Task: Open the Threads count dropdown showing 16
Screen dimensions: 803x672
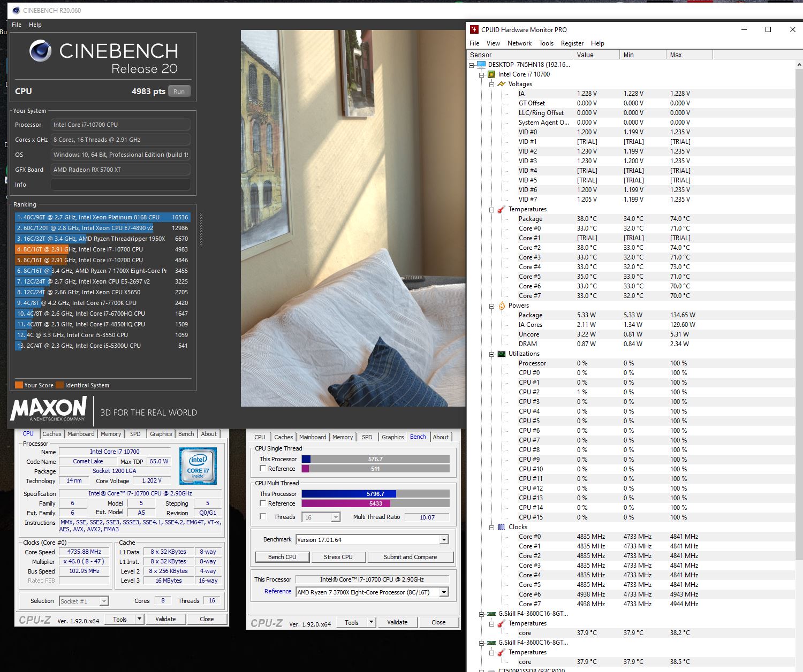Action: coord(336,517)
